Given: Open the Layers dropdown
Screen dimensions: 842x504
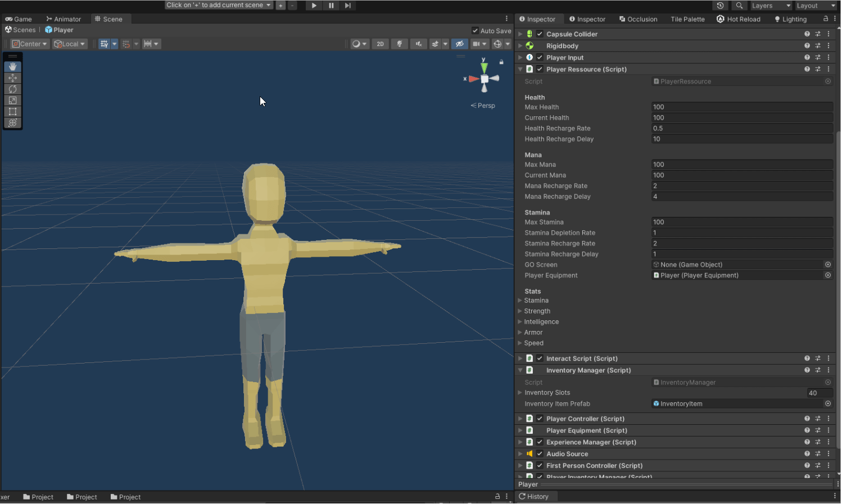Looking at the screenshot, I should click(771, 6).
